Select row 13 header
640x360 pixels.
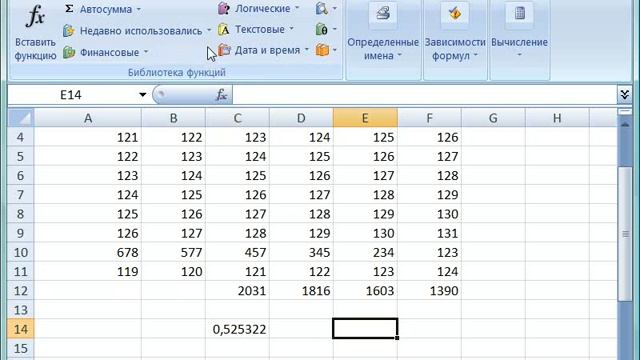20,310
